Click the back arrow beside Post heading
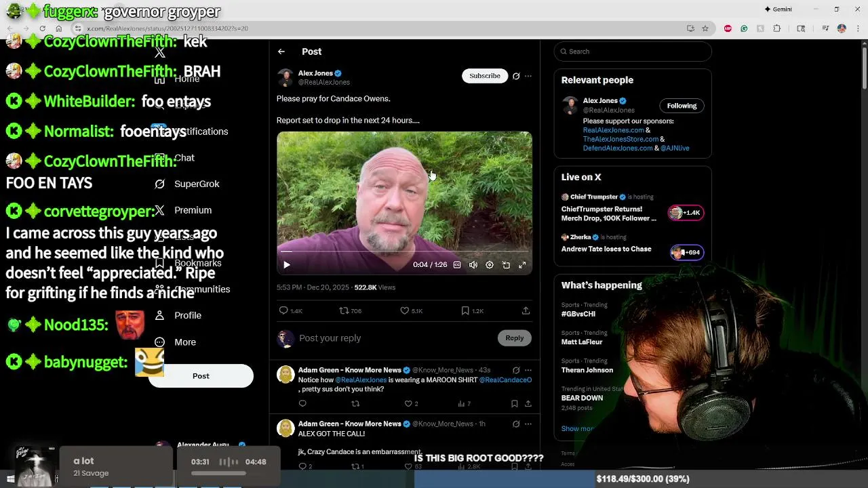The height and width of the screenshot is (488, 868). pos(281,52)
